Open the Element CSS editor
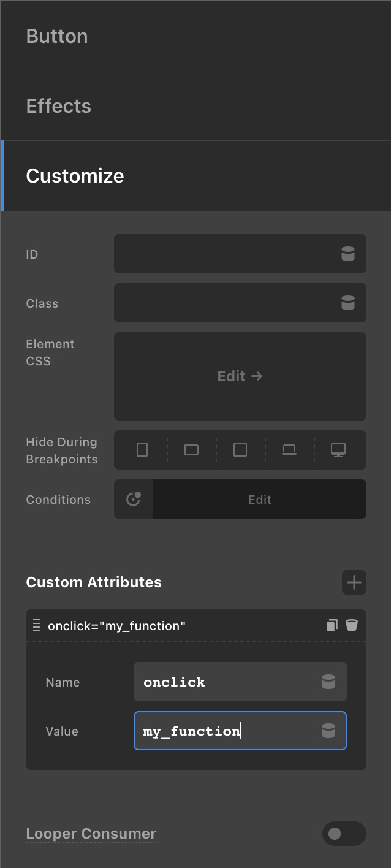The image size is (391, 868). click(x=240, y=376)
